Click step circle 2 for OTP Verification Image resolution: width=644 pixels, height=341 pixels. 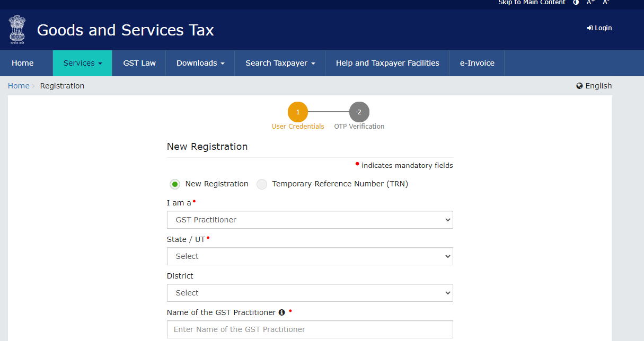tap(359, 112)
